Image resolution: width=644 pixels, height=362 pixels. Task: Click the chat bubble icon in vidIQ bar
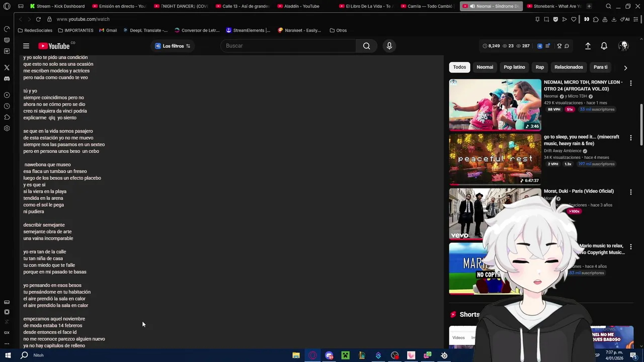(567, 46)
